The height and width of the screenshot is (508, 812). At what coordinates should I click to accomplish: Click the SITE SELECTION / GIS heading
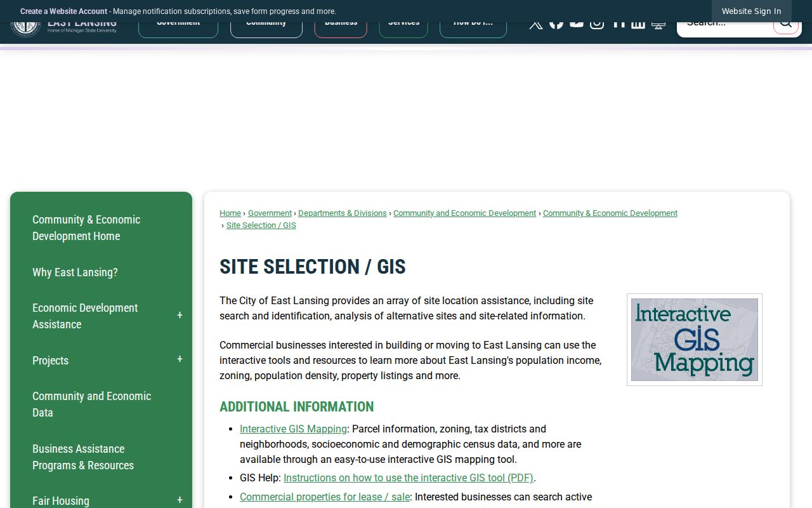(313, 267)
